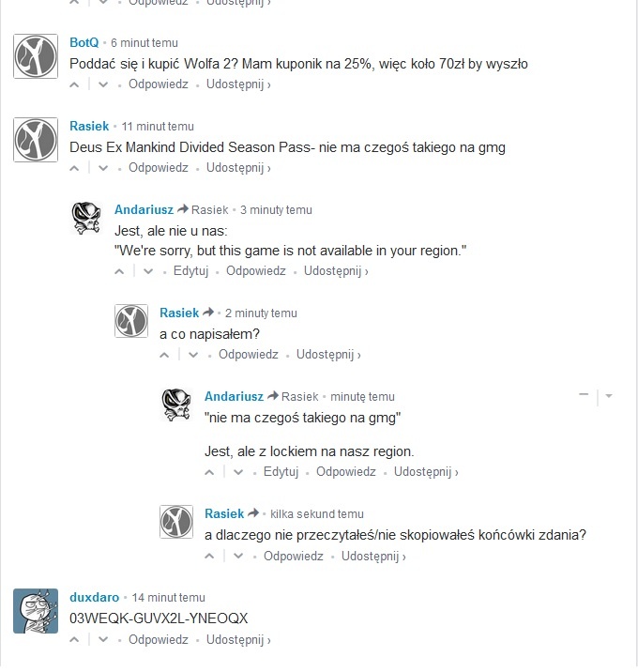Collapse Andariusz's reply with the minus icon
638x672 pixels.
pyautogui.click(x=584, y=395)
